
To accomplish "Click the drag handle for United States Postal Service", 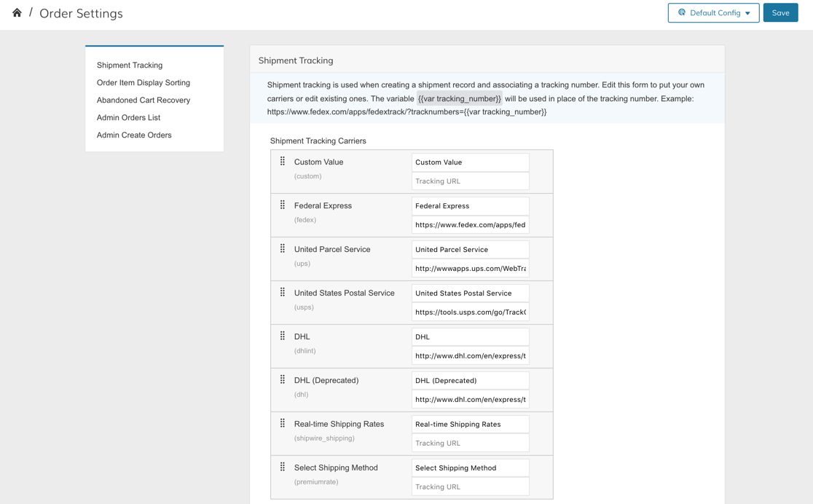I will click(283, 292).
